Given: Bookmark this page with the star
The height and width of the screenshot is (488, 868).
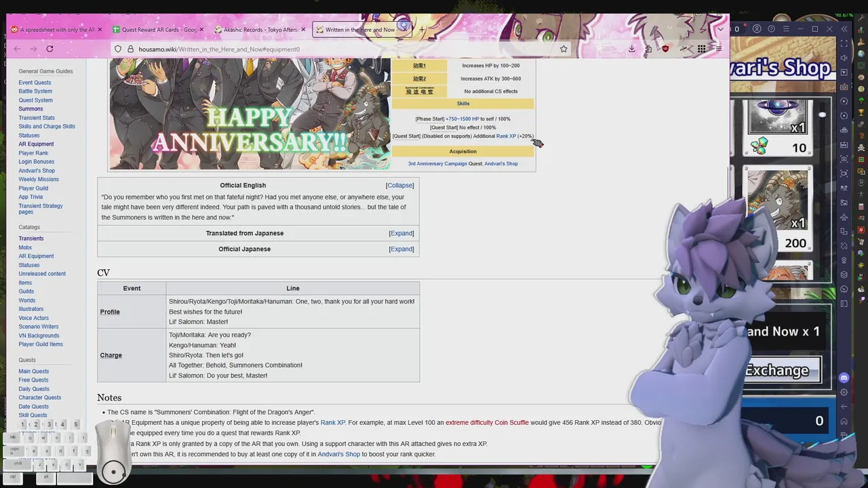Looking at the screenshot, I should (x=564, y=49).
